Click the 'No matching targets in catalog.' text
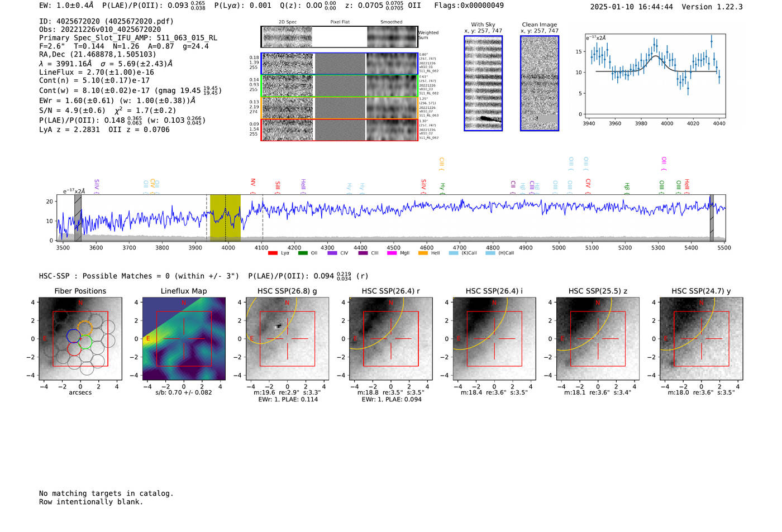 (x=106, y=493)
